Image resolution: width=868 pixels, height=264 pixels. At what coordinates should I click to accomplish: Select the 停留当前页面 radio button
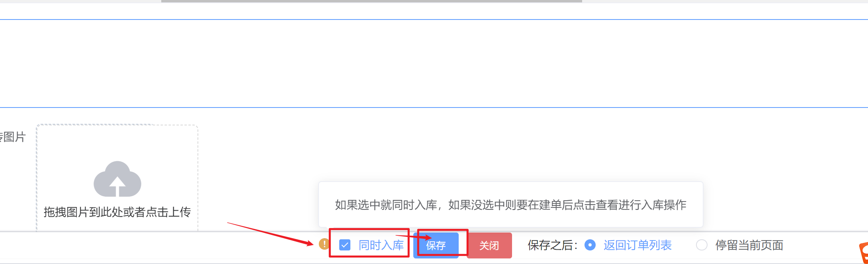(702, 245)
